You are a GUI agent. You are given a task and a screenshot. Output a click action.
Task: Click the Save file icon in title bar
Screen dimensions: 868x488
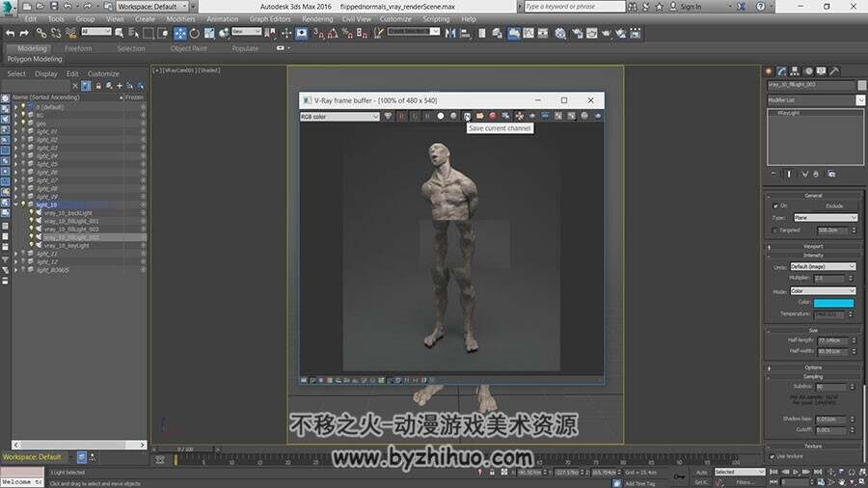point(54,6)
